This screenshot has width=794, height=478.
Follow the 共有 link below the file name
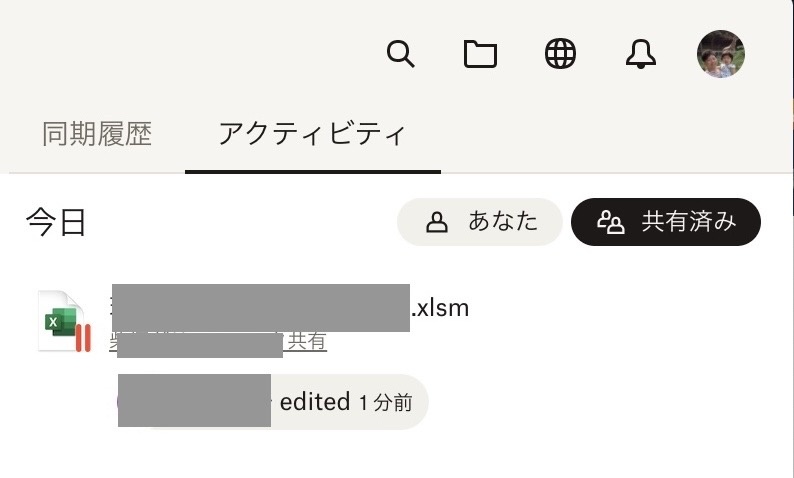pos(306,341)
